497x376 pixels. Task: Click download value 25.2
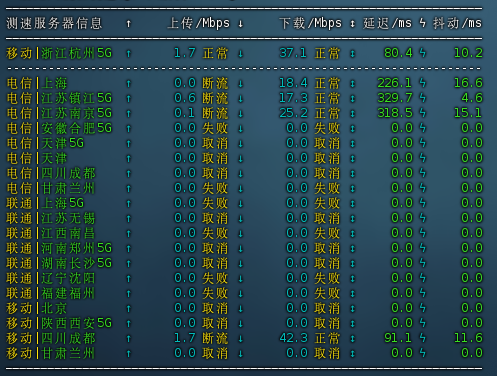pos(293,113)
